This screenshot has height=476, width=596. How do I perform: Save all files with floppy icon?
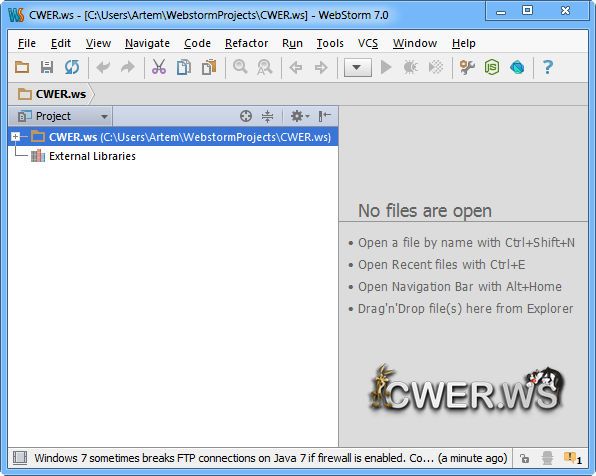click(47, 67)
